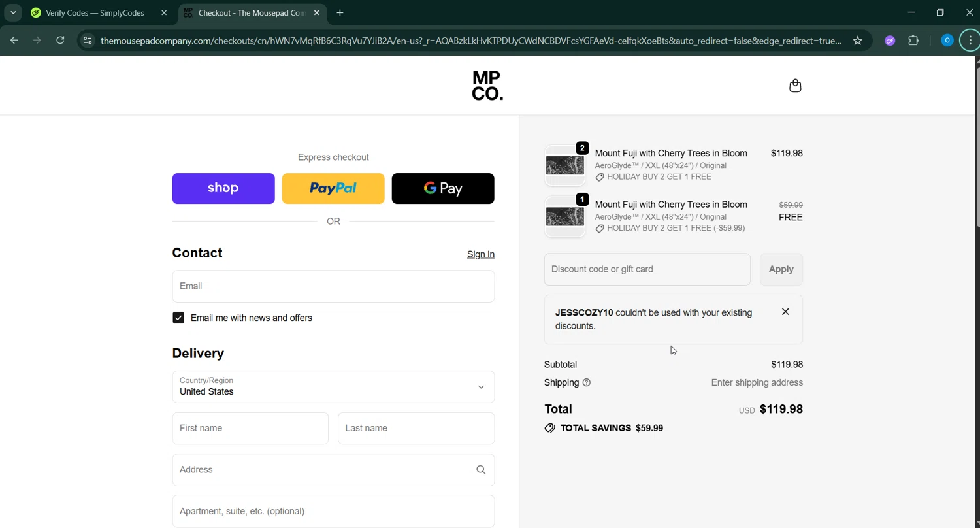Viewport: 980px width, 528px height.
Task: Click the browser back arrow
Action: pos(14,41)
